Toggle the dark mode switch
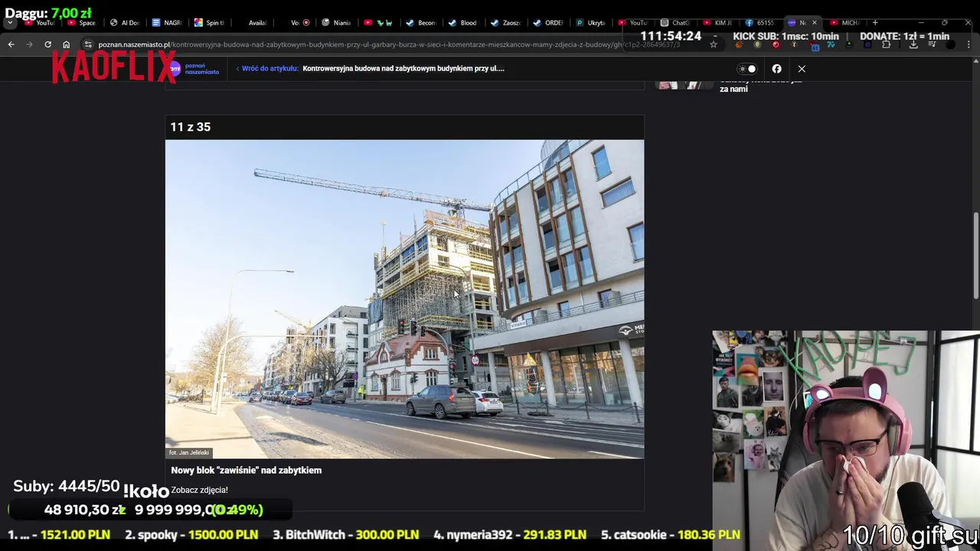 [x=747, y=69]
